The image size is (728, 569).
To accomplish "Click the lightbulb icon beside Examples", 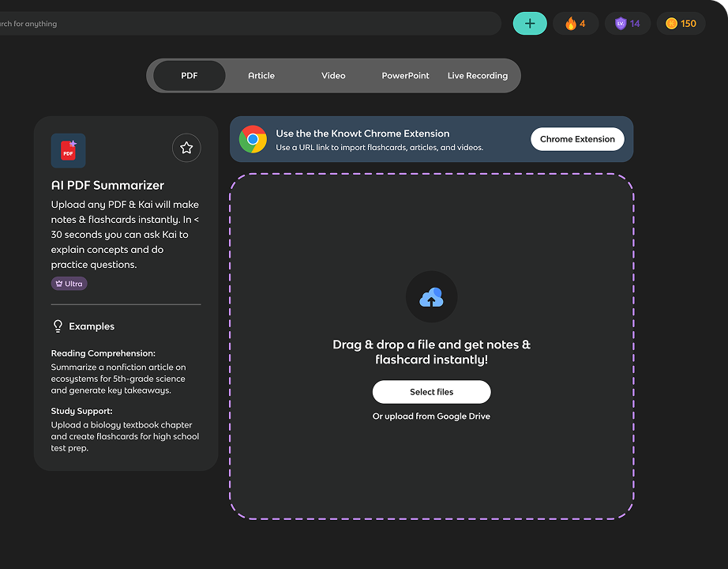I will point(58,326).
